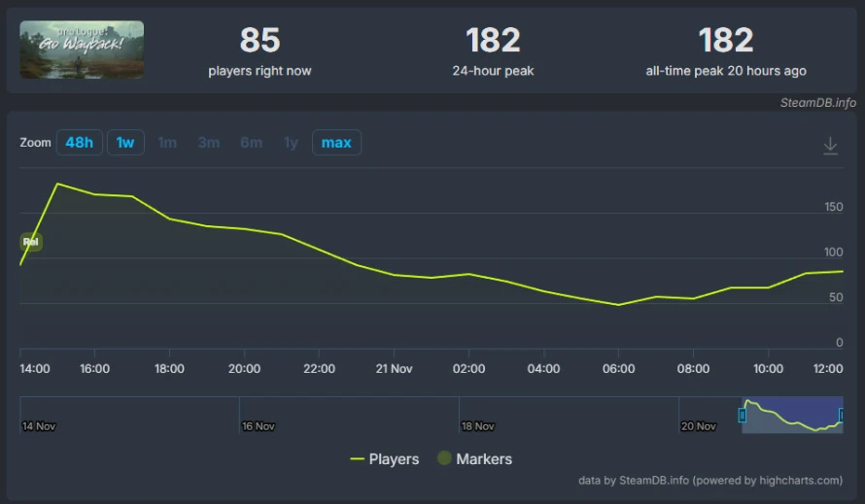Viewport: 865px width, 504px height.
Task: Click the Rel release marker on chart
Action: tap(31, 242)
